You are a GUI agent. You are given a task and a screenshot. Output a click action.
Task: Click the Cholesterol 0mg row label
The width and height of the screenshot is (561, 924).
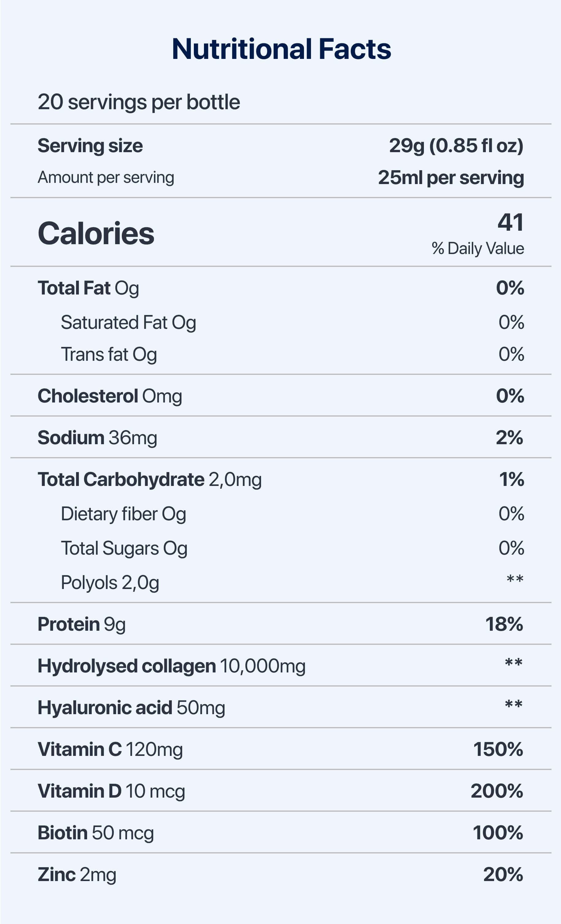110,396
